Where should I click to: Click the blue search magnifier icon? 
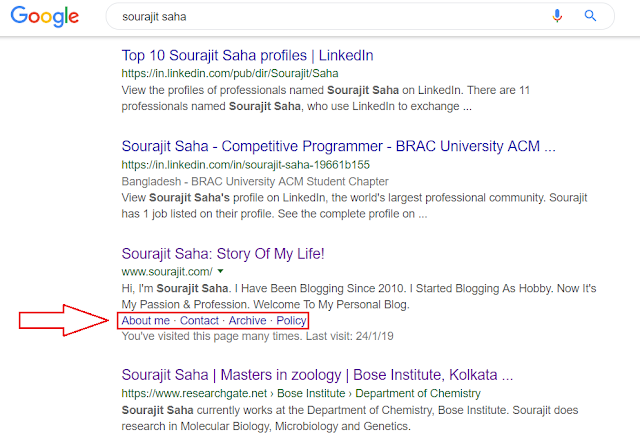click(591, 16)
